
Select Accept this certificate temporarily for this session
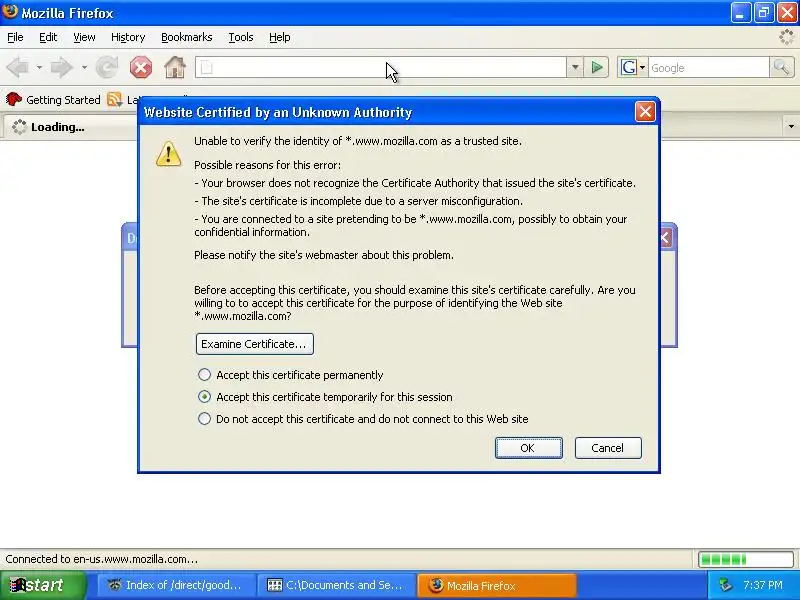[x=205, y=397]
